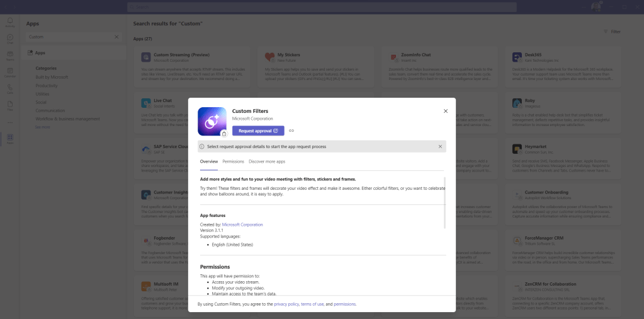Screen dimensions: 644x319
Task: Dismiss the request approval info banner
Action: [x=440, y=146]
